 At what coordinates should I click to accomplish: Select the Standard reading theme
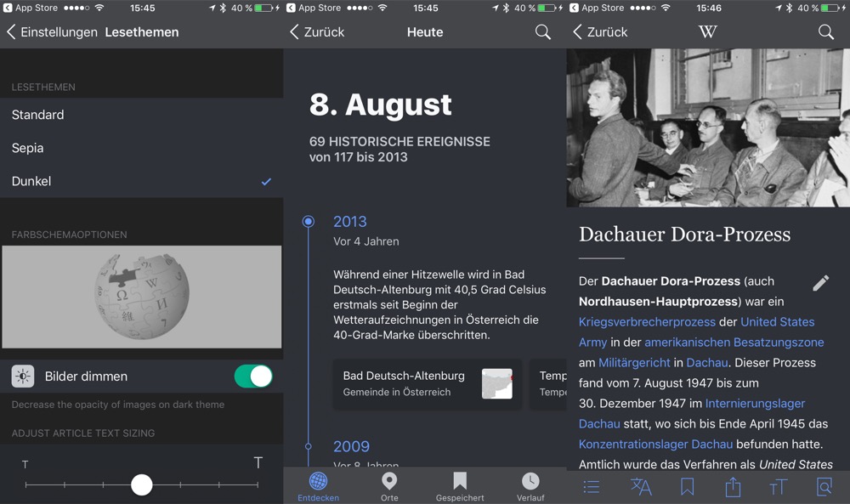38,115
